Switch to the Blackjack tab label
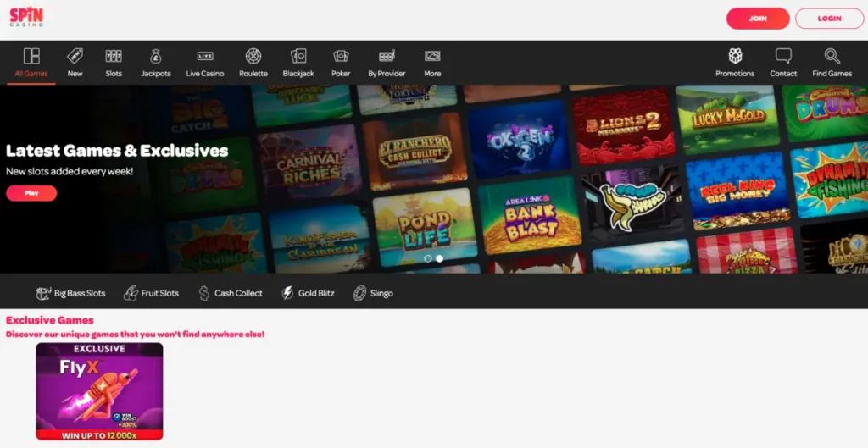 [x=298, y=74]
